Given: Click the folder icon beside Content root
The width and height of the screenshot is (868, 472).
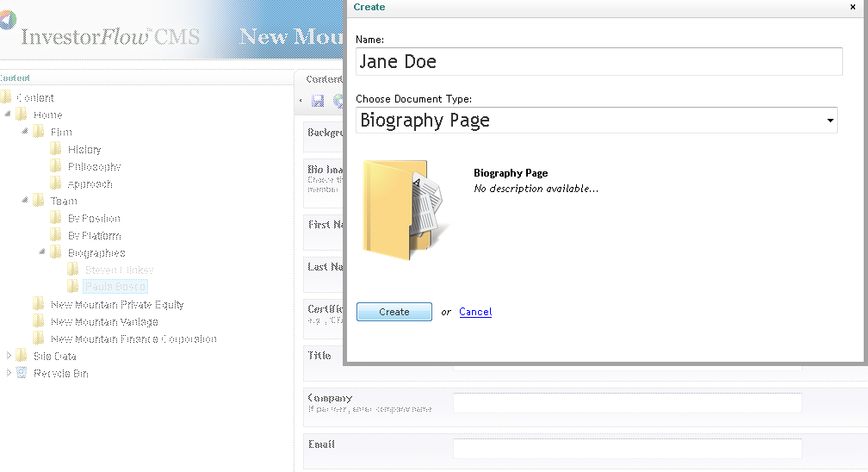Looking at the screenshot, I should [5, 97].
